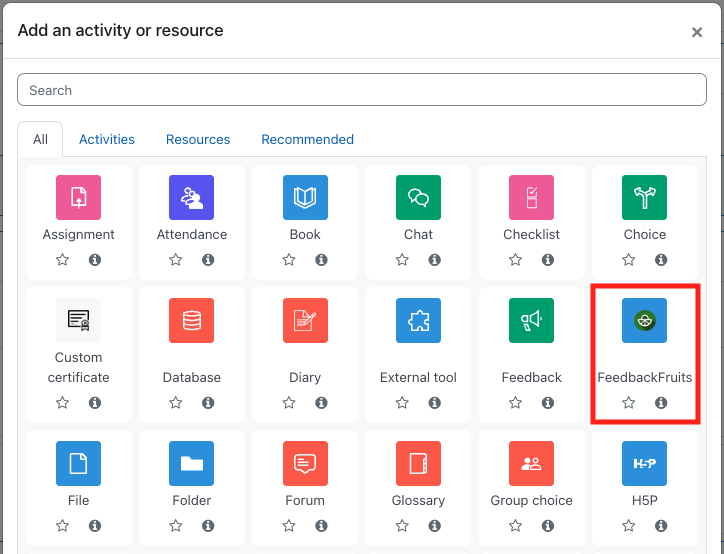
Task: Select the Assignment activity icon
Action: pyautogui.click(x=78, y=198)
